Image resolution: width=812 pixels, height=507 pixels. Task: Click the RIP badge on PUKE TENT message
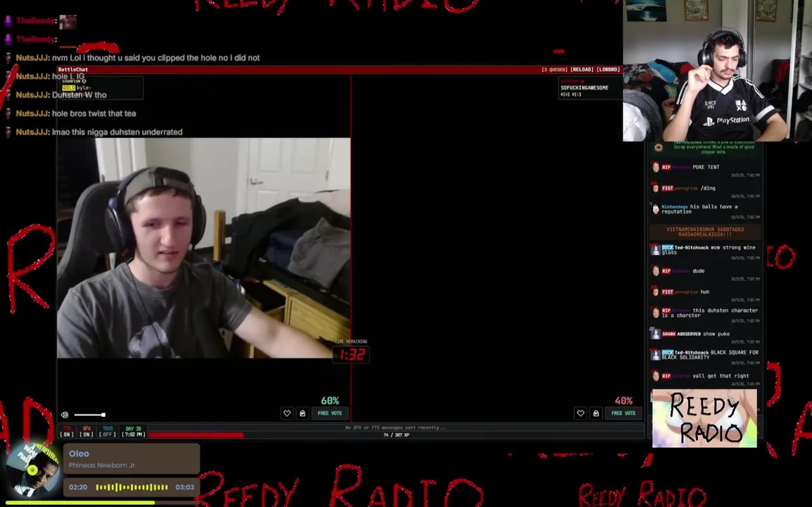666,168
